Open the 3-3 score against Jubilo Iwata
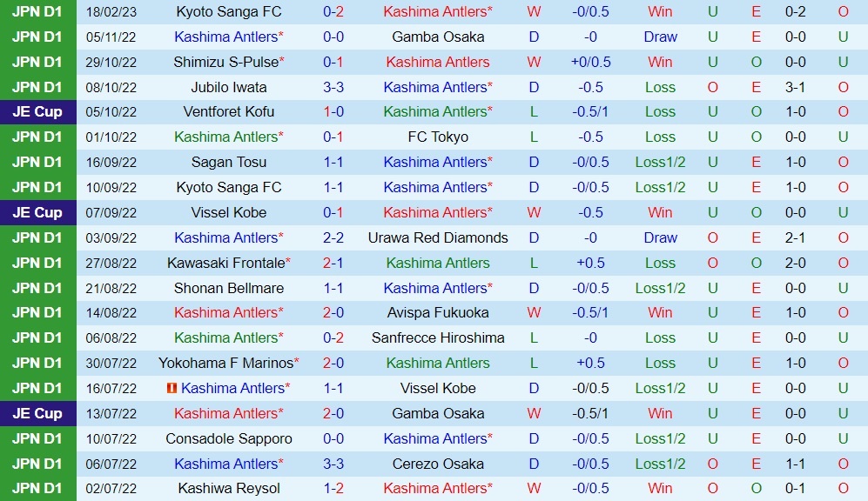868x501 pixels. [333, 87]
